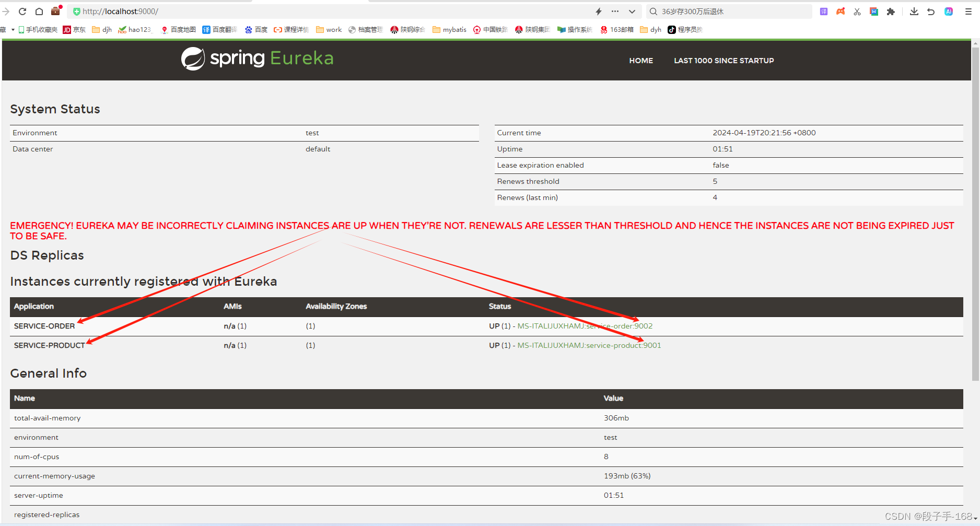
Task: Click the scrollbar down arrow
Action: tap(975, 519)
